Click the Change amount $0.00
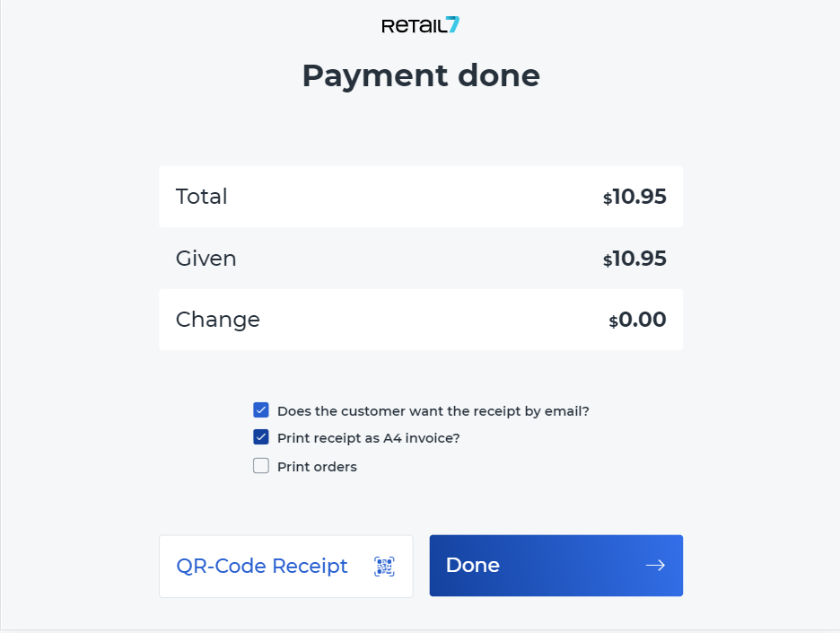 (x=637, y=320)
